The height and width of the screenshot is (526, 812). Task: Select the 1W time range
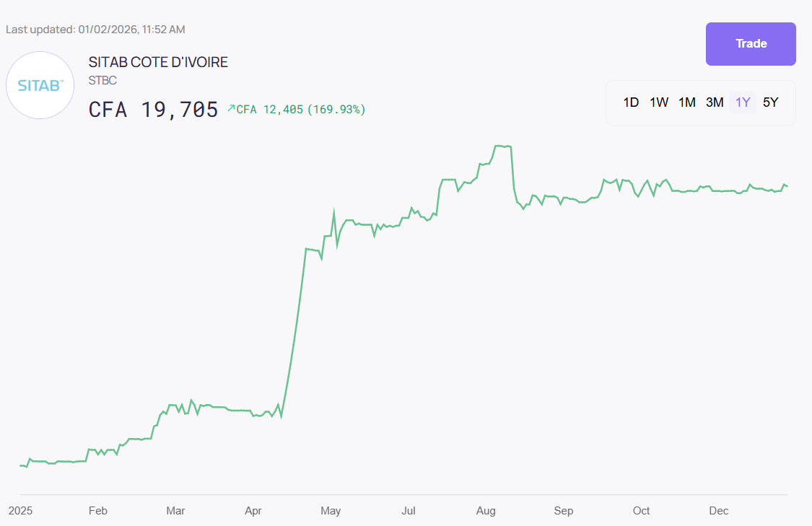pyautogui.click(x=659, y=102)
